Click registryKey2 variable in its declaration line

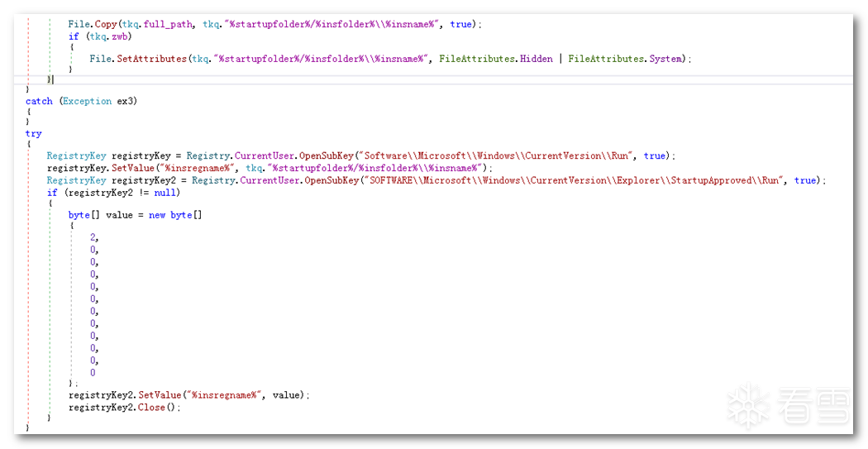(x=144, y=180)
